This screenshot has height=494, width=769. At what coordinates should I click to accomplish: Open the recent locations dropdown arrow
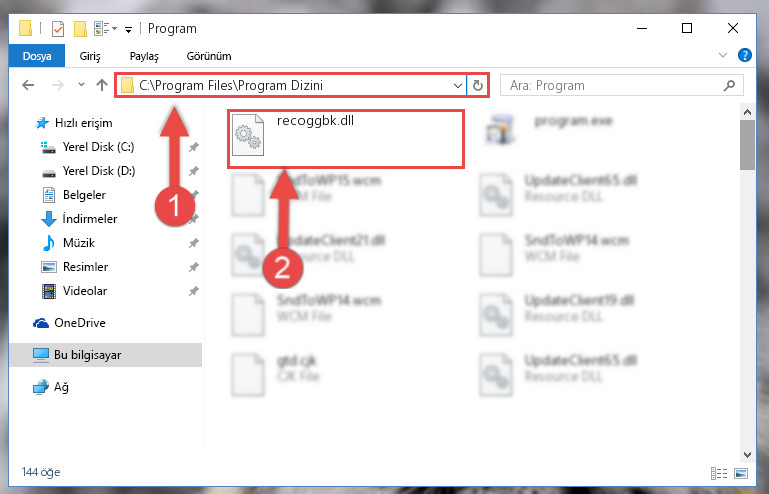pos(81,85)
